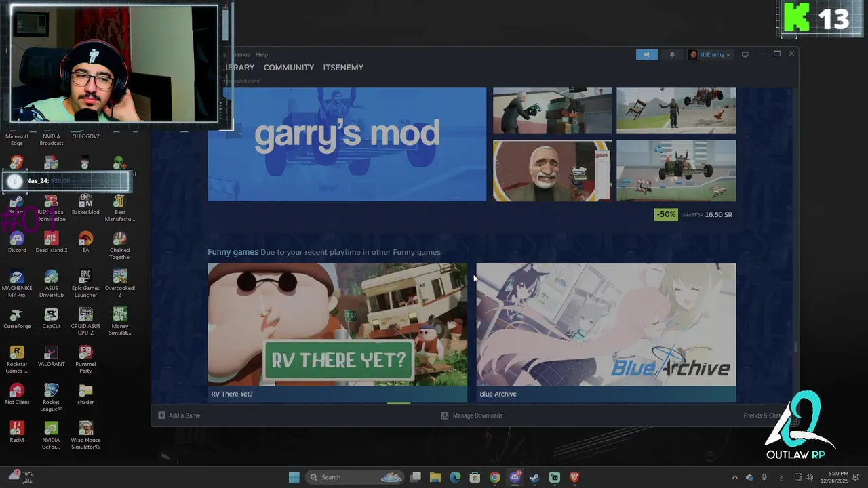Click the Steam store page scrollbar
The width and height of the screenshot is (868, 488).
(795, 348)
